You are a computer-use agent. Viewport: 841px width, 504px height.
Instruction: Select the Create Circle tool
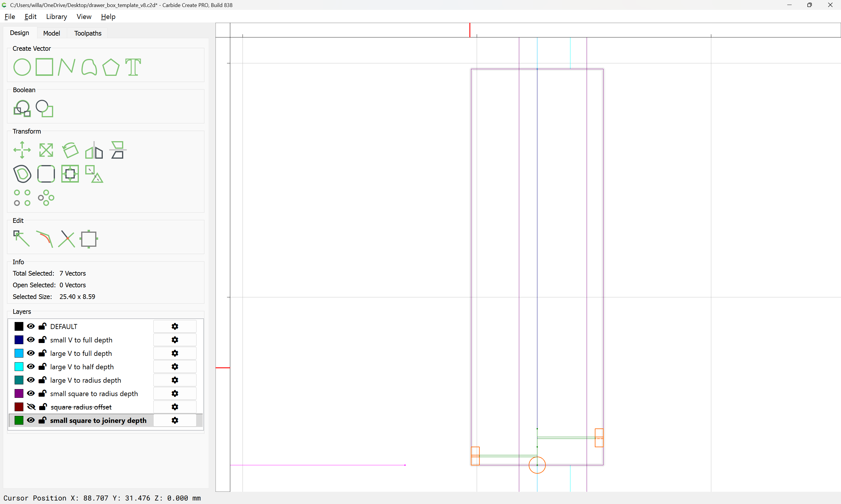tap(22, 67)
